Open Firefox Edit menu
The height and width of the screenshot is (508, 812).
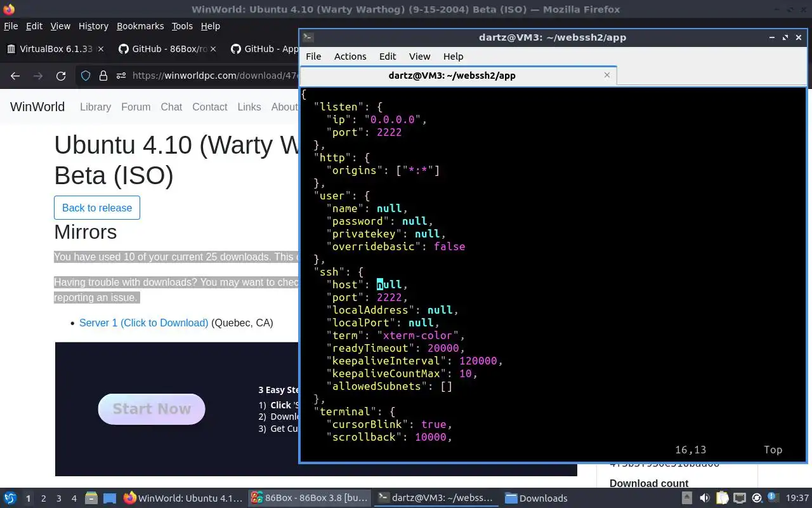(34, 26)
